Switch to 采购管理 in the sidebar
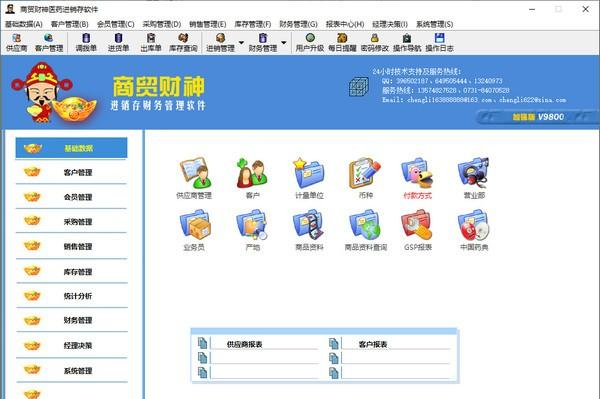Screen dimensions: 600x399 tap(71, 221)
